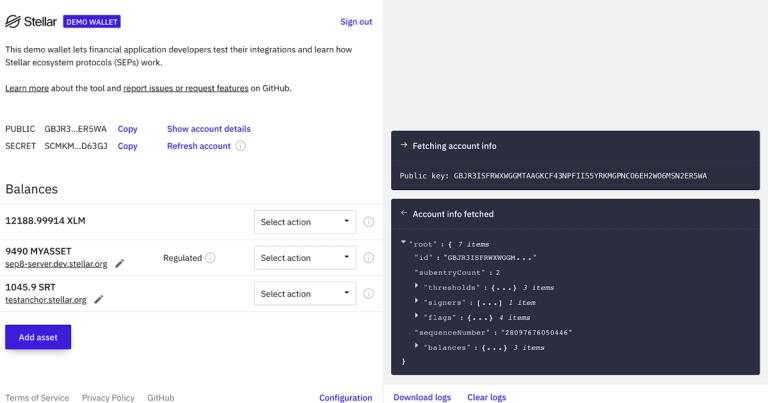Open the Configuration link in the footer

(345, 397)
